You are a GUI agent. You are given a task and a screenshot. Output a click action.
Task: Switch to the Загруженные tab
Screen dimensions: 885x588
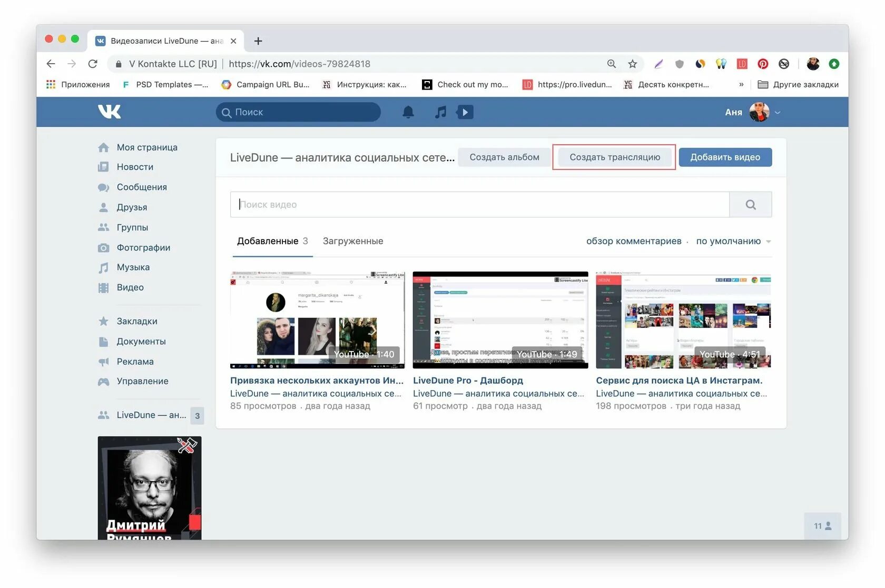[x=353, y=241]
